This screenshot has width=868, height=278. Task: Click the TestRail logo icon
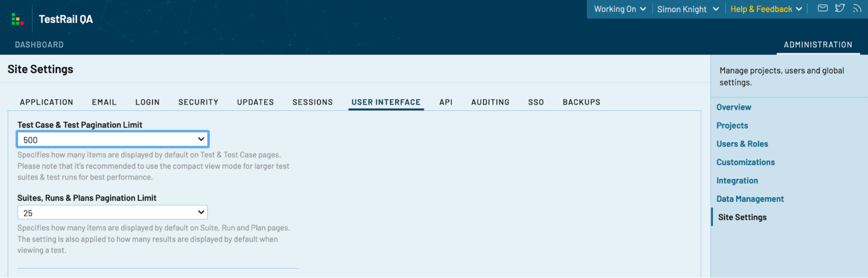[x=17, y=19]
